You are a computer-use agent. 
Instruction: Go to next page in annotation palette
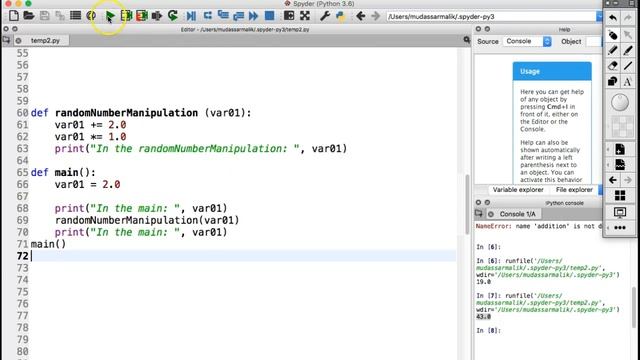[x=628, y=180]
